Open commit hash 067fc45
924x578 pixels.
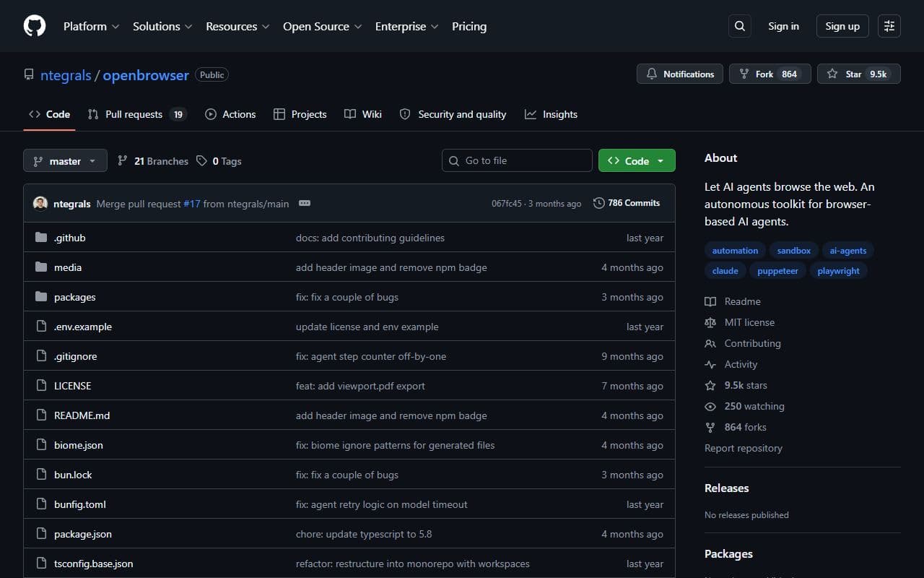tap(507, 204)
